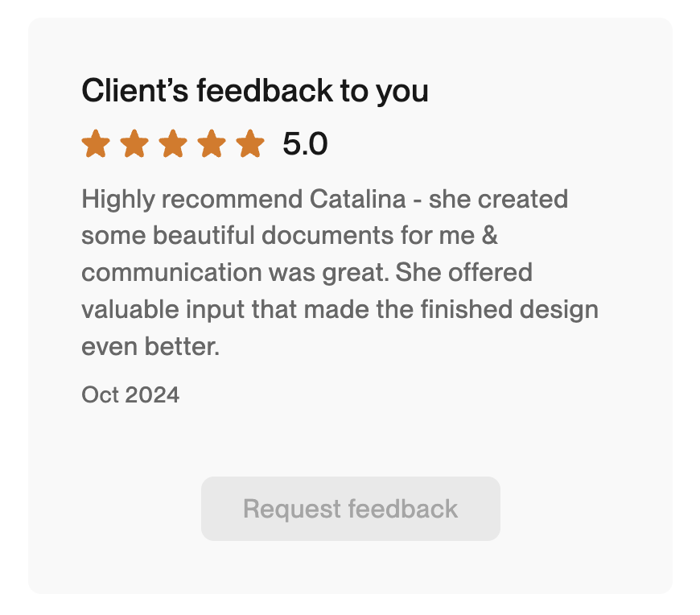Select the middle (third) rating star
This screenshot has width=700, height=615.
pos(173,145)
